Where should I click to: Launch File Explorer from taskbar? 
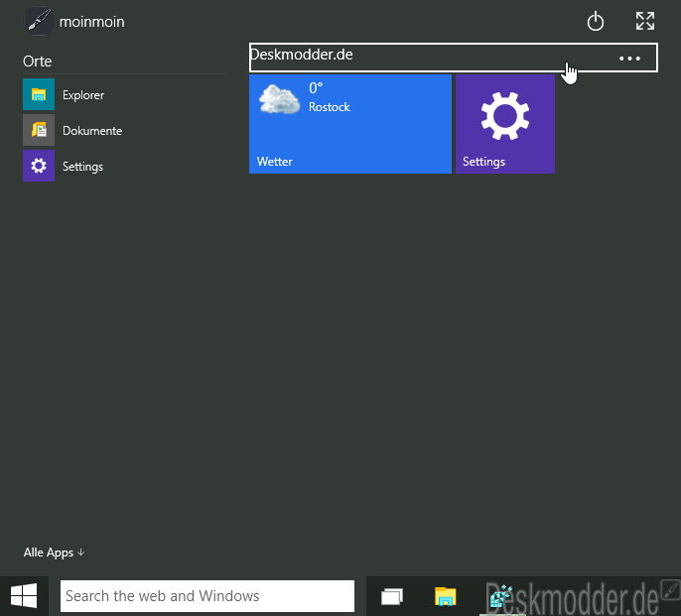(x=445, y=596)
